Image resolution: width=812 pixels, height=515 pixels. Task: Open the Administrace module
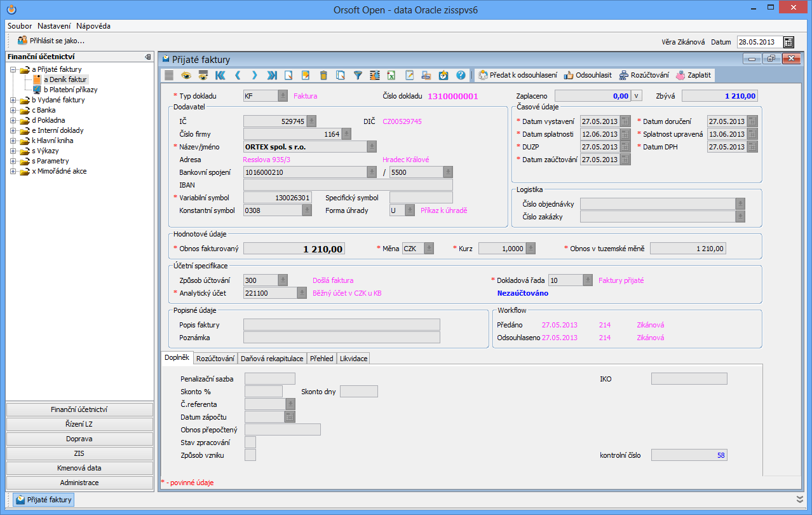point(79,483)
